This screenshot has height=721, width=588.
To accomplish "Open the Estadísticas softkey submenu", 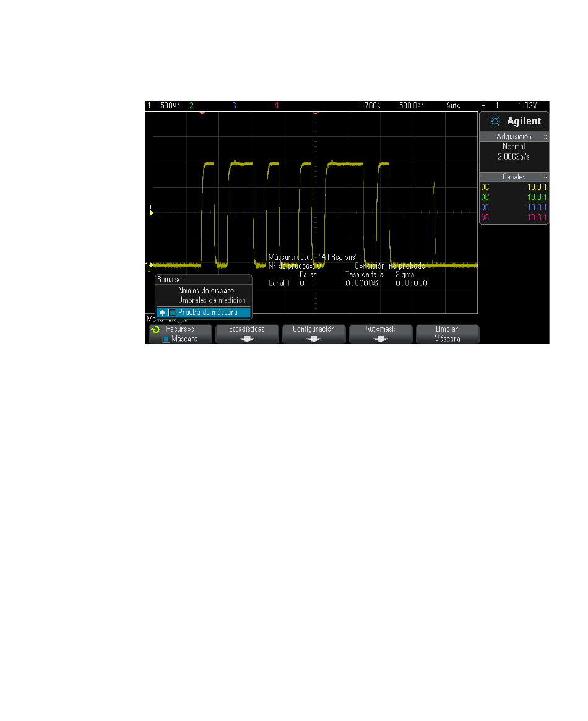I will 248,334.
